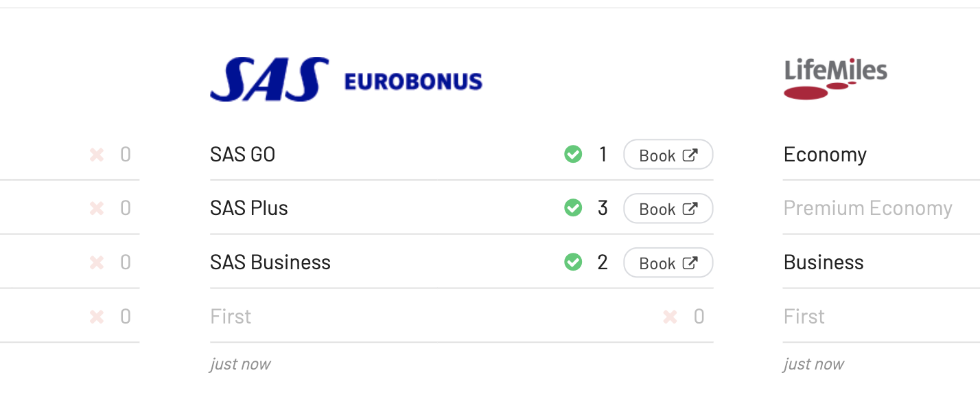
Task: Book the SAS GO award seat
Action: 668,155
